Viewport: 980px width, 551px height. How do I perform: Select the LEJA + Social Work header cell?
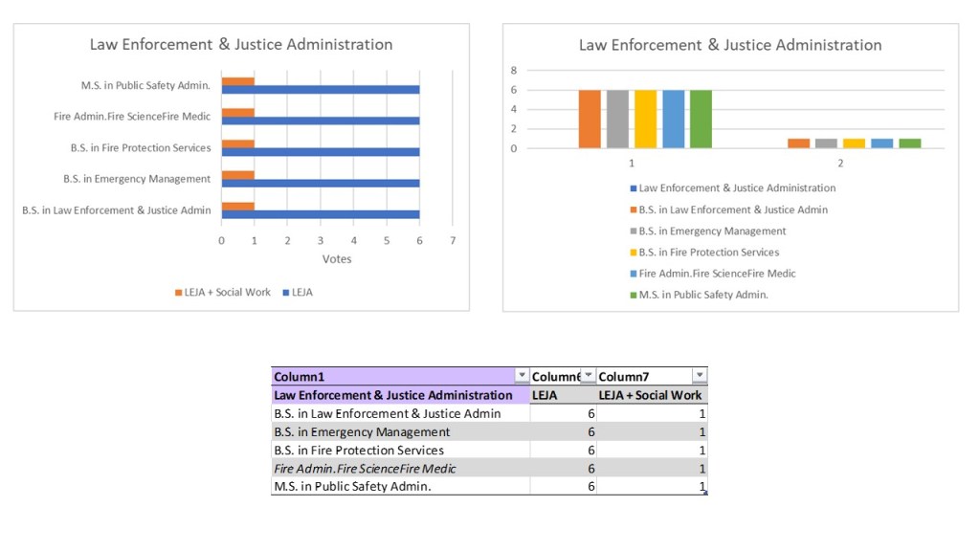tap(651, 395)
